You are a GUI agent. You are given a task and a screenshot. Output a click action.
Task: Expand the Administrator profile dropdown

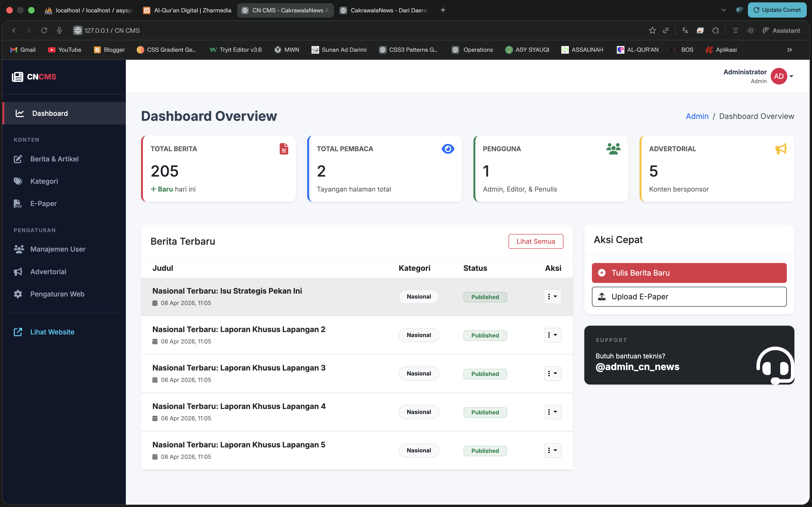(791, 76)
